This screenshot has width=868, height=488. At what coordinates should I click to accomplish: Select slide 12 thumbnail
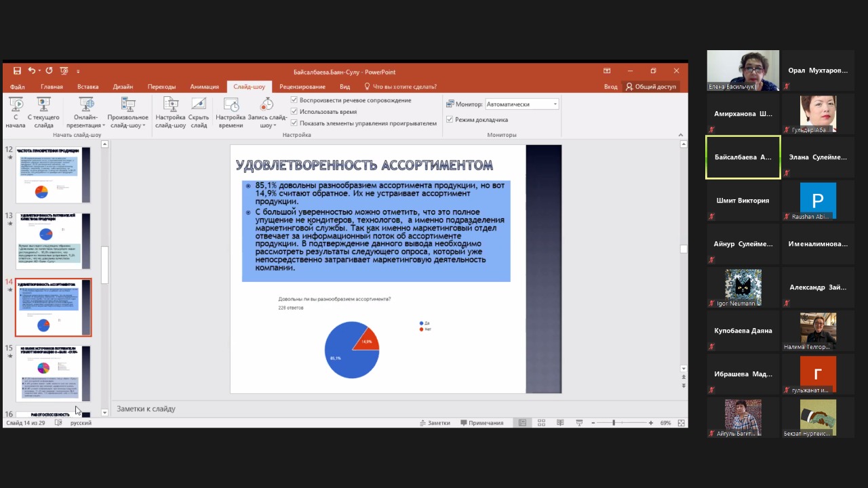point(53,175)
